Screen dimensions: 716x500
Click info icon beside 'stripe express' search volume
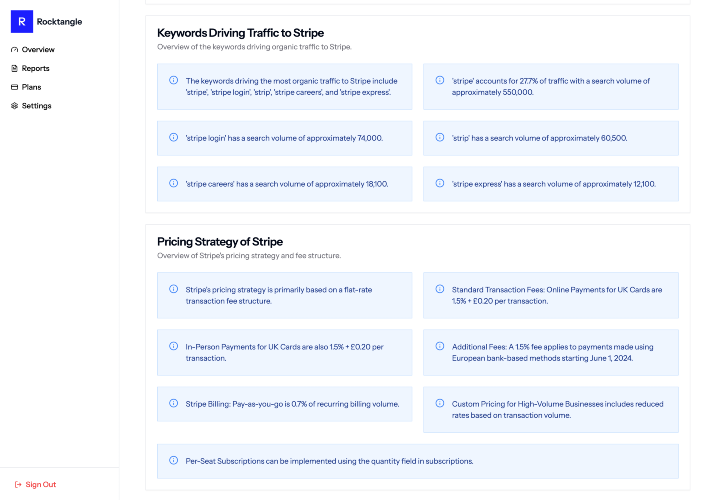coord(440,183)
